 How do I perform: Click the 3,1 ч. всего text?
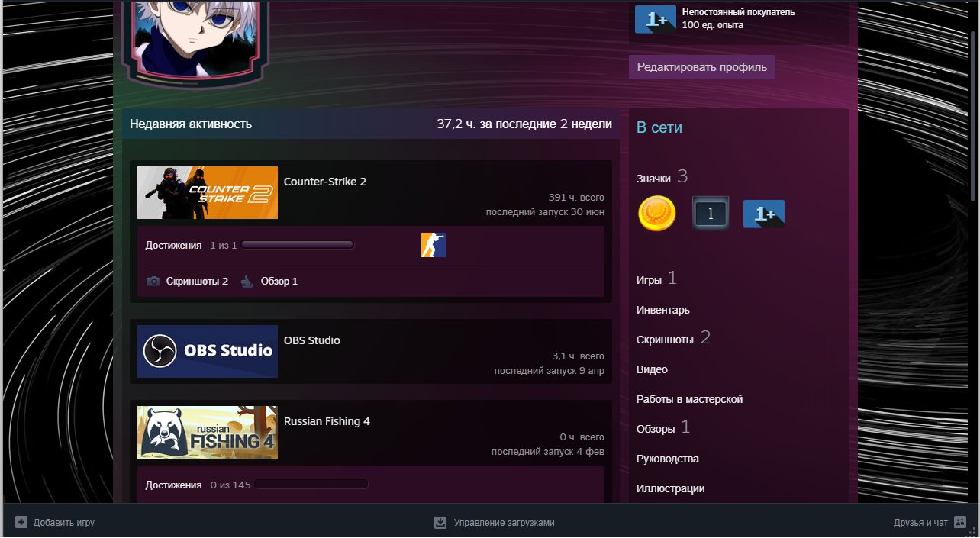[578, 356]
